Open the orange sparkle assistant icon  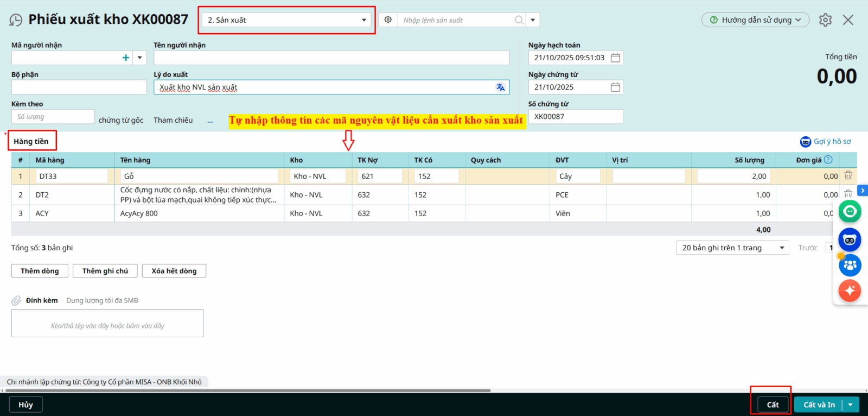point(850,291)
